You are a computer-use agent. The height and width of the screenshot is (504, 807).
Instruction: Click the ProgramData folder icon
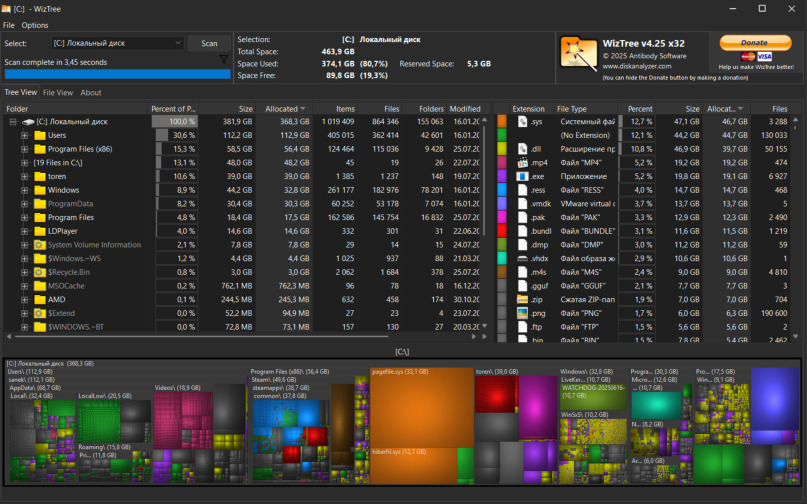[40, 204]
